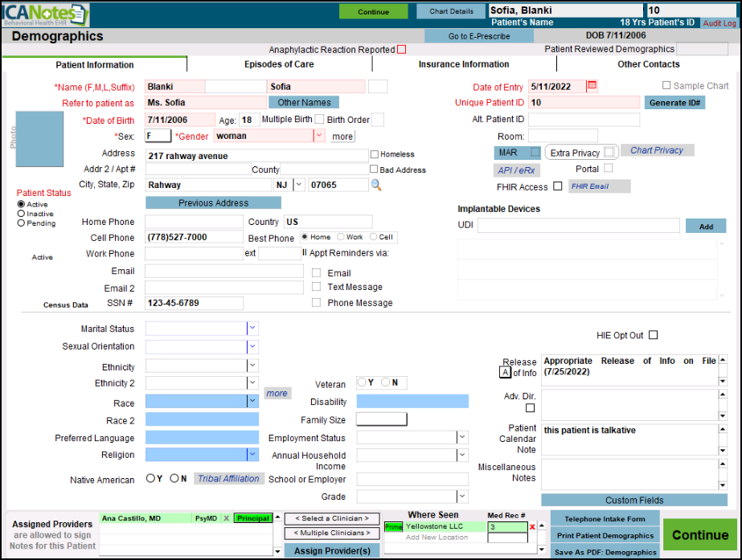Check the Homeless checkbox
The width and height of the screenshot is (742, 560).
375,154
